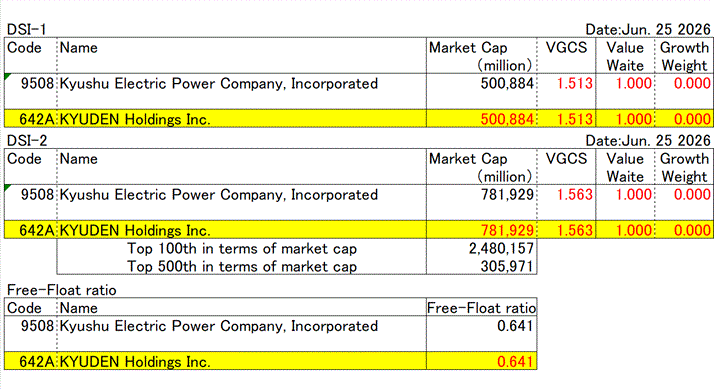Select VGCS 1.513 in DSI-1 9508 row

point(575,83)
